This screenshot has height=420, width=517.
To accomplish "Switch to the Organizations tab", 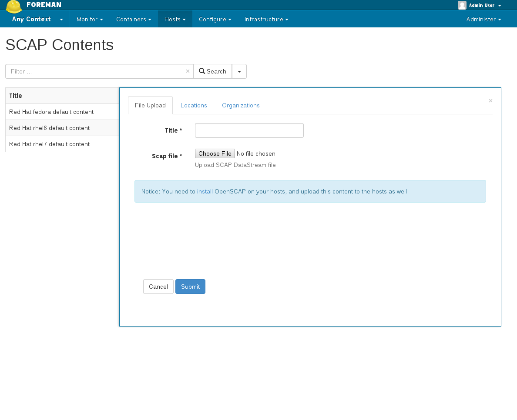I will click(x=241, y=105).
